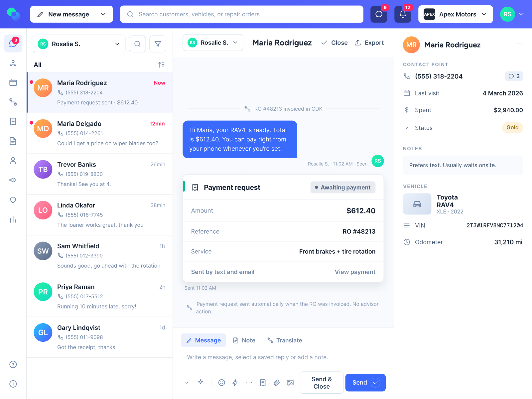This screenshot has height=399, width=532.
Task: Open the workflow routes icon in the sidebar
Action: pos(13,102)
